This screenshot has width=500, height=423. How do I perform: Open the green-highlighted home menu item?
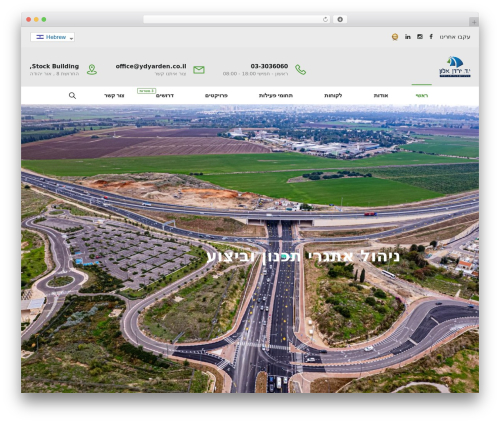pyautogui.click(x=422, y=95)
